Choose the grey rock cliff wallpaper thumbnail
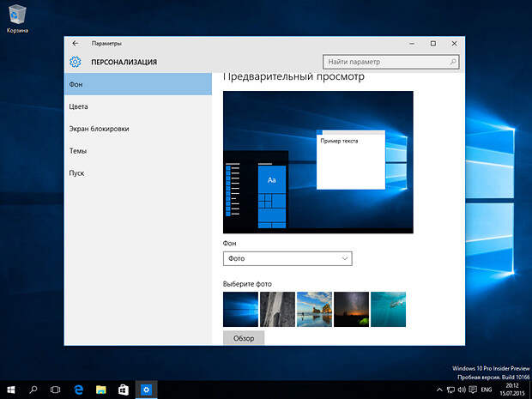532x399 pixels. tap(277, 309)
